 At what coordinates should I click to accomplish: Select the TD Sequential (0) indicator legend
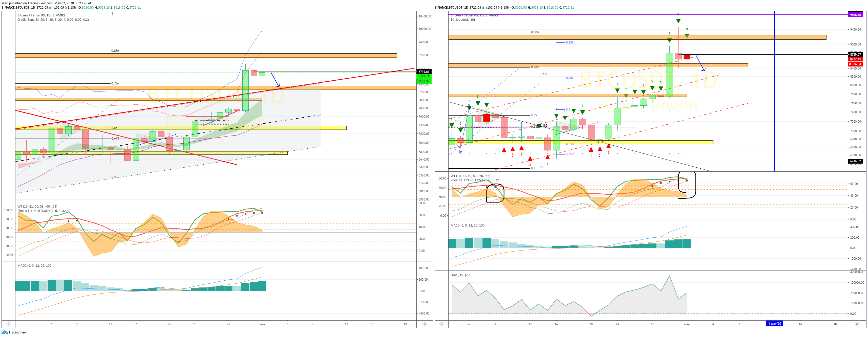(462, 20)
